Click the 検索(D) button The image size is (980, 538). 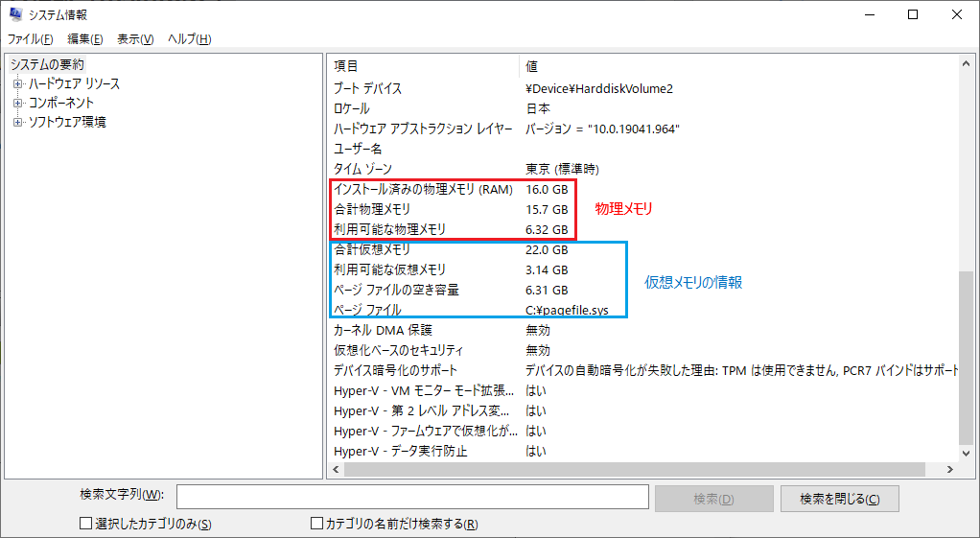(x=713, y=499)
